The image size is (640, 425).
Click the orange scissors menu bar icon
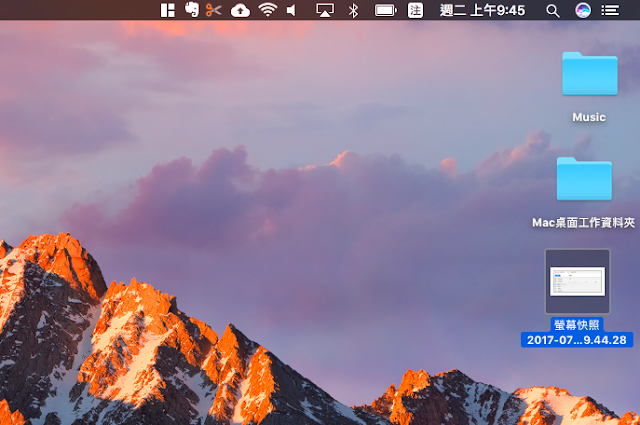click(x=213, y=10)
